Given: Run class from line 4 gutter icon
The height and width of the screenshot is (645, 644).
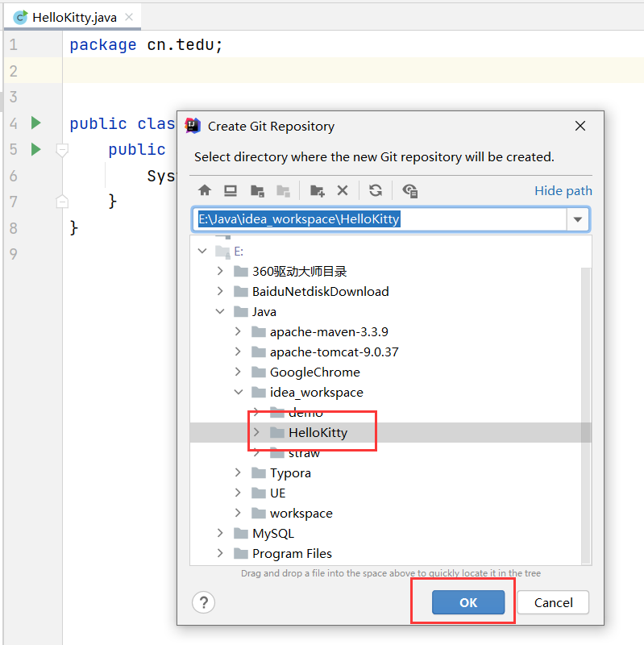Looking at the screenshot, I should point(36,123).
